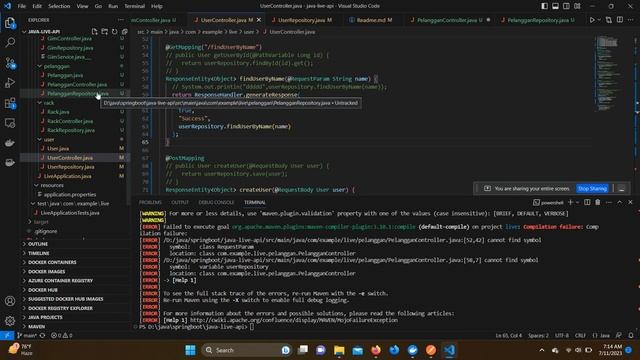This screenshot has width=640, height=360.
Task: Click New File icon in Explorer header
Action: tap(95, 31)
